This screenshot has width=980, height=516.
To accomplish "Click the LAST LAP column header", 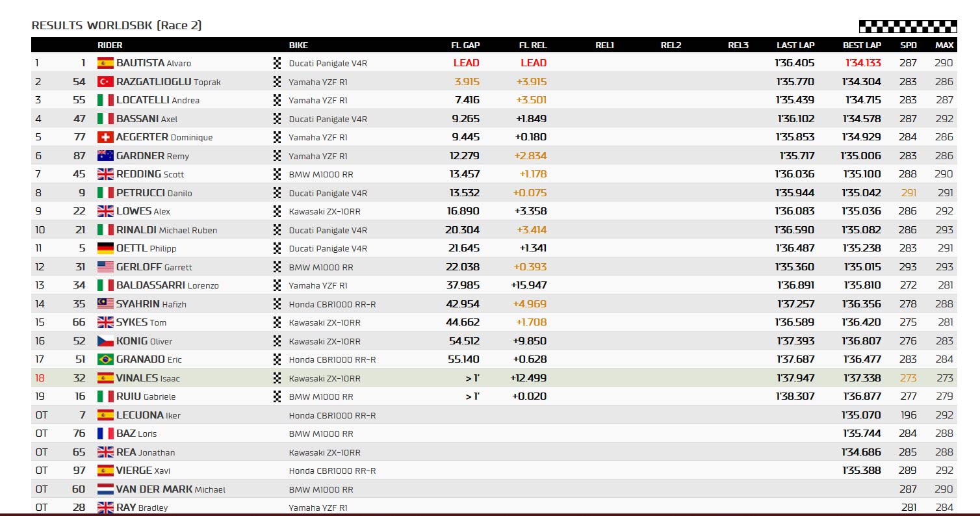I will pos(795,45).
